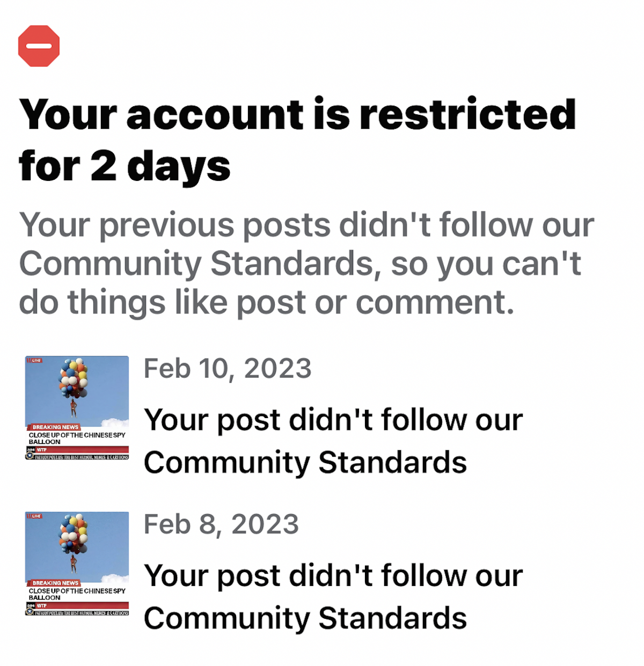The width and height of the screenshot is (644, 666).
Task: Click the "for 2 days" heading line
Action: (125, 166)
